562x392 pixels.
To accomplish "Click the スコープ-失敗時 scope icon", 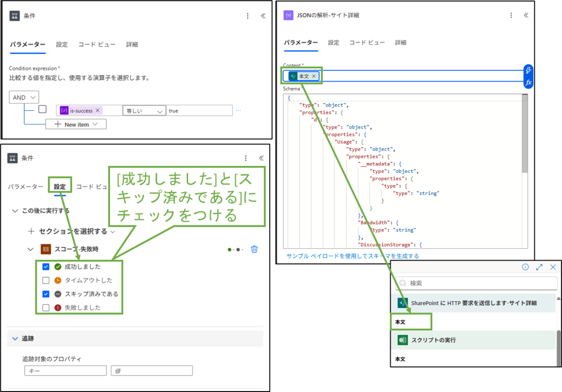I will pos(45,249).
